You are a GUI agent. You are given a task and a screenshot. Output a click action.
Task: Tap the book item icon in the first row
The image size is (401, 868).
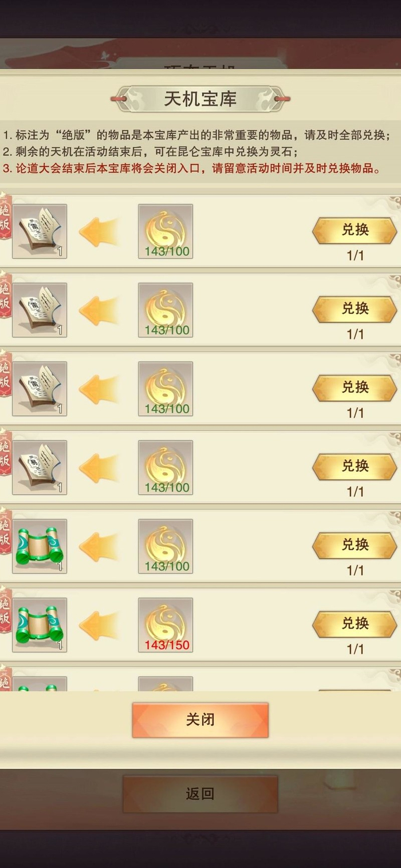point(40,231)
